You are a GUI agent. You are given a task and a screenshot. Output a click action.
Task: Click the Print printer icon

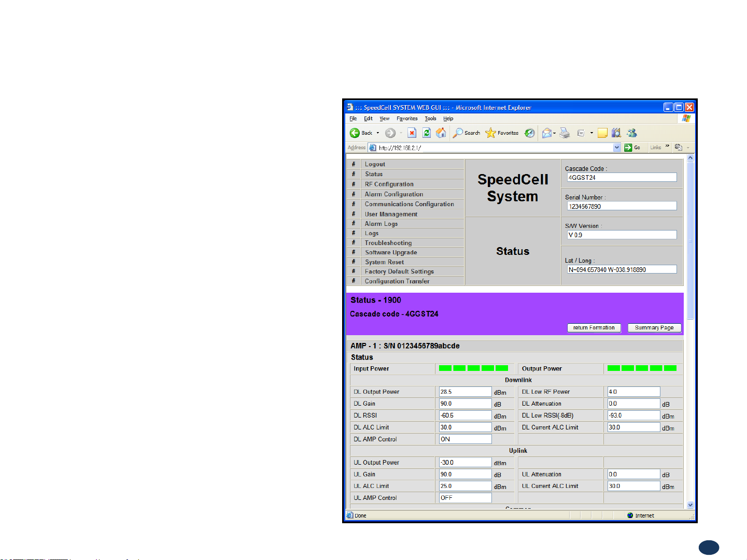[x=565, y=133]
